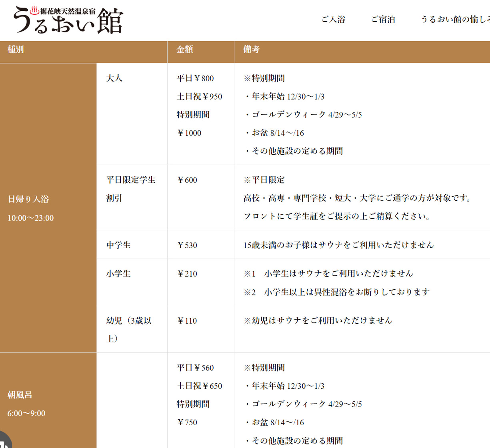Click the 土日祝￥950 adult price text
Screen dimensions: 490x448
click(x=199, y=97)
